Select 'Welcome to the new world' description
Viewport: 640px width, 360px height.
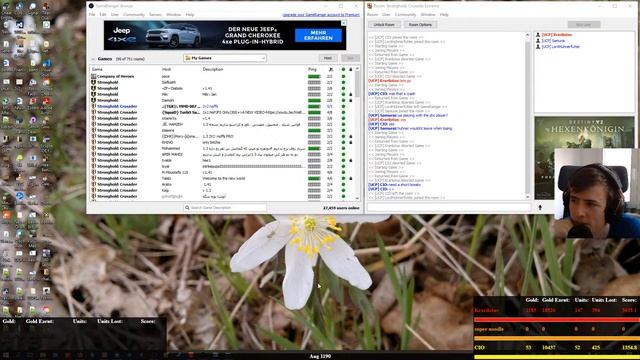point(223,178)
